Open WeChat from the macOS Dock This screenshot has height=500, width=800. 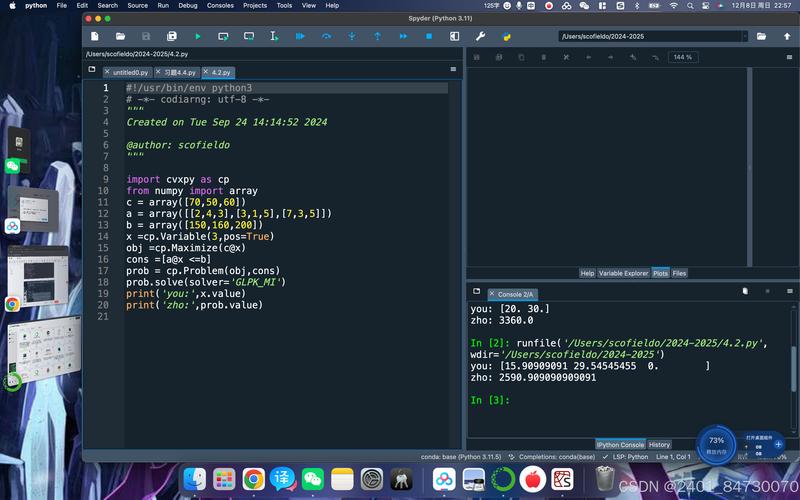[x=313, y=480]
